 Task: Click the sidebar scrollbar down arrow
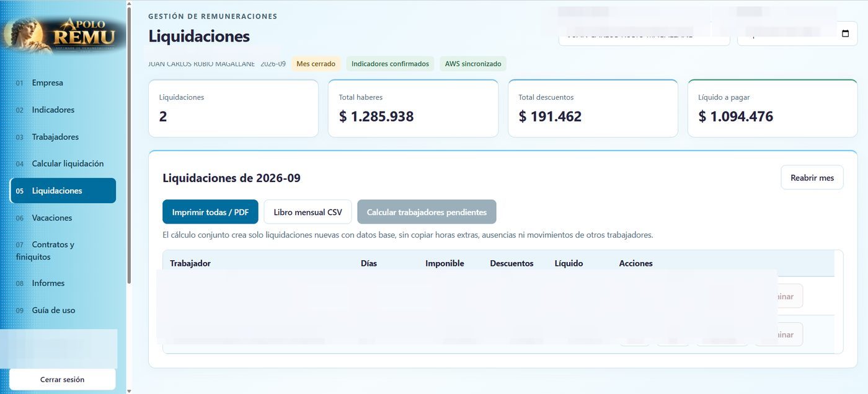pos(129,390)
